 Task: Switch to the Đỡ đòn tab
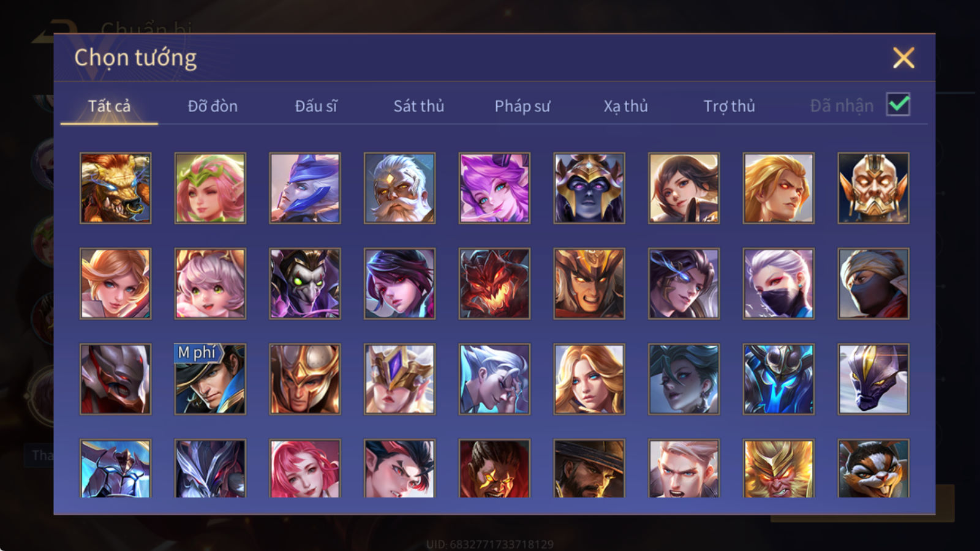[213, 106]
